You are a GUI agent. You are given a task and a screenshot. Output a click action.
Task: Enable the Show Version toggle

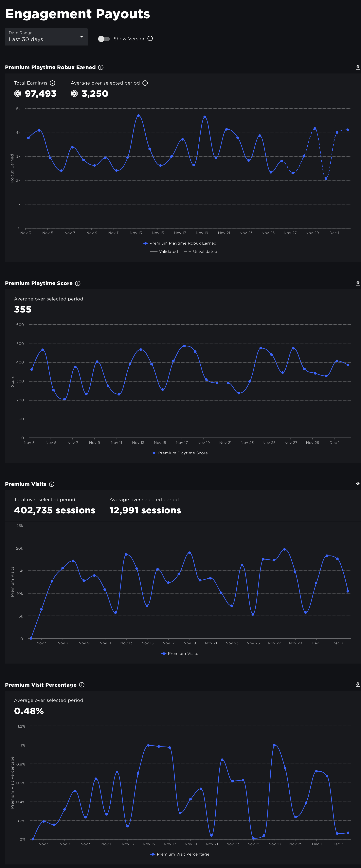[104, 39]
